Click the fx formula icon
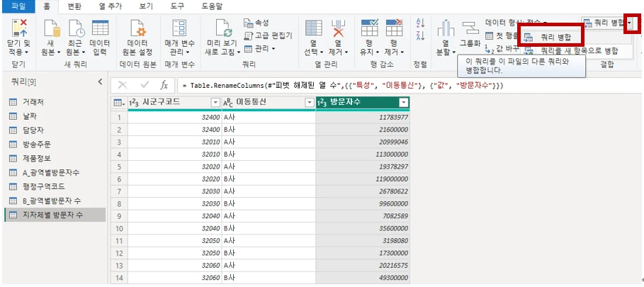This screenshot has height=287, width=644. (x=164, y=86)
